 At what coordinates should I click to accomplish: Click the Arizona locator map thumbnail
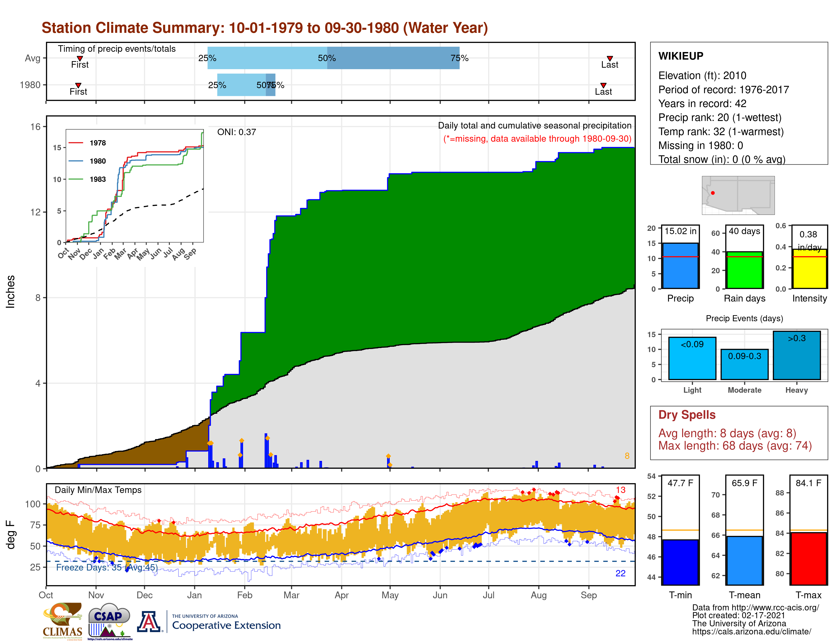point(738,195)
